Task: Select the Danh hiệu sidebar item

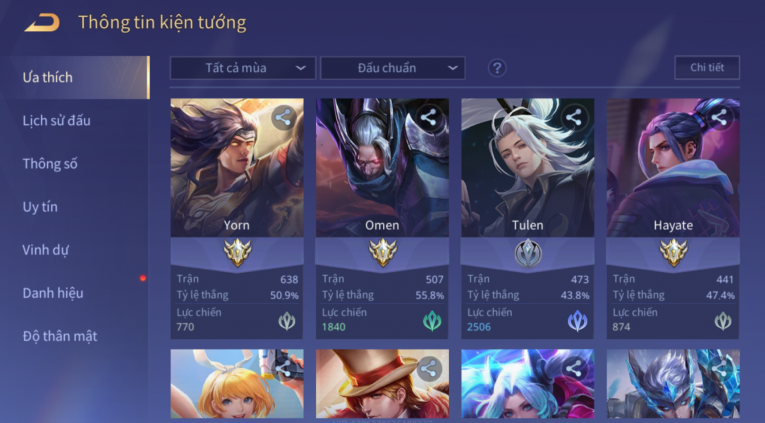Action: click(x=53, y=293)
